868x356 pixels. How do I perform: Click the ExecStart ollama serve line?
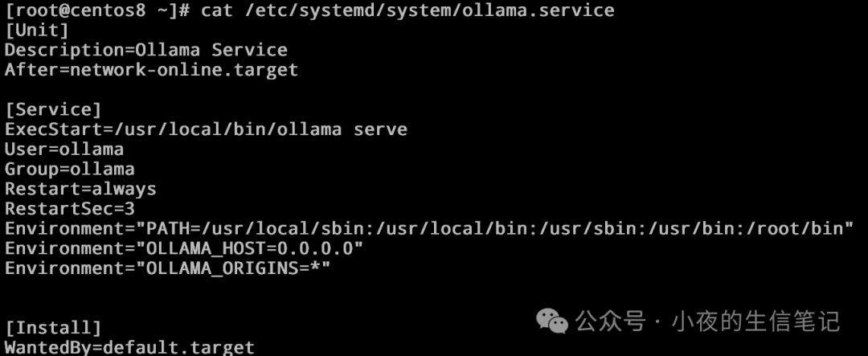(x=206, y=129)
